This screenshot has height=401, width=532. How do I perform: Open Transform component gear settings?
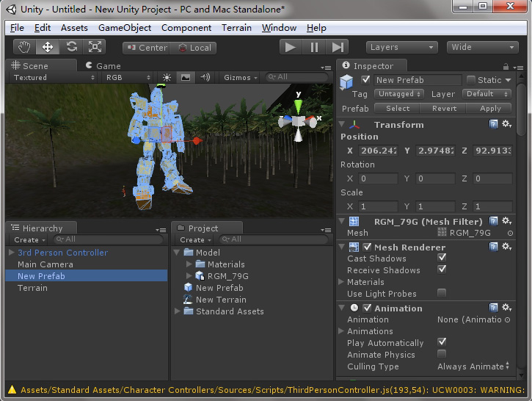coord(506,124)
